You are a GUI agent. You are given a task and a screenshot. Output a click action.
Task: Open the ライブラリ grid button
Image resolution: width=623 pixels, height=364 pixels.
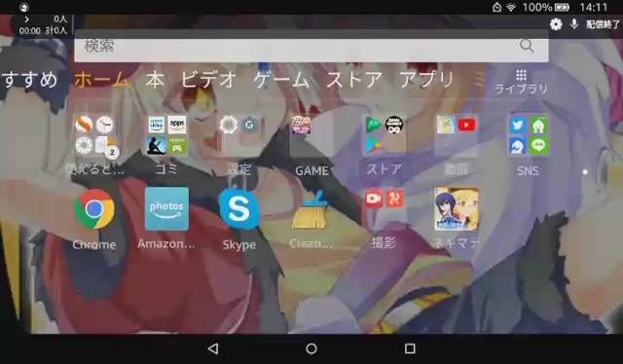tap(521, 82)
